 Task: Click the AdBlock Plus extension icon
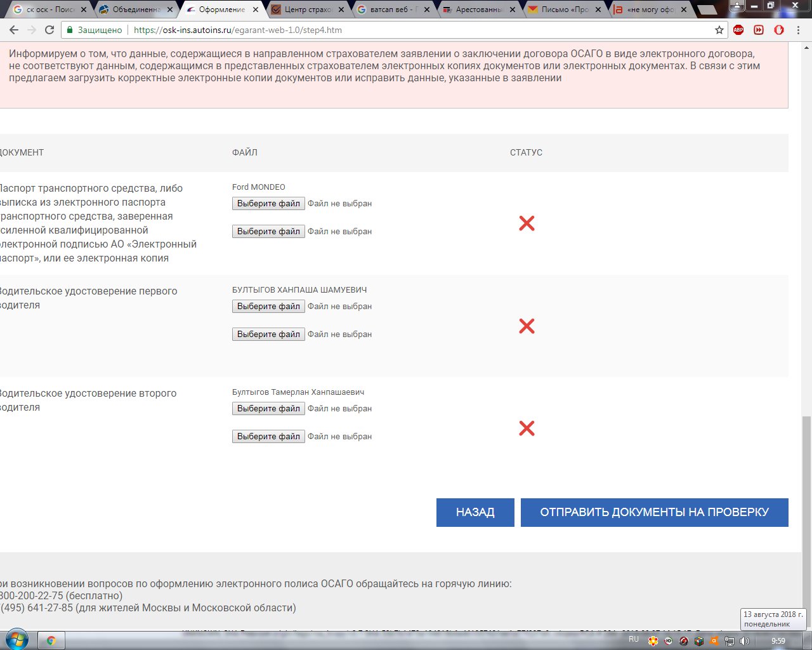click(x=738, y=30)
